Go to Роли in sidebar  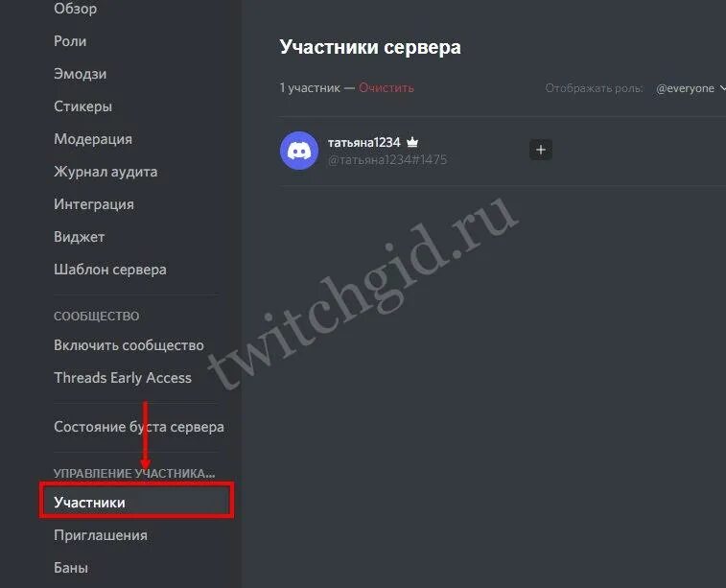click(70, 41)
